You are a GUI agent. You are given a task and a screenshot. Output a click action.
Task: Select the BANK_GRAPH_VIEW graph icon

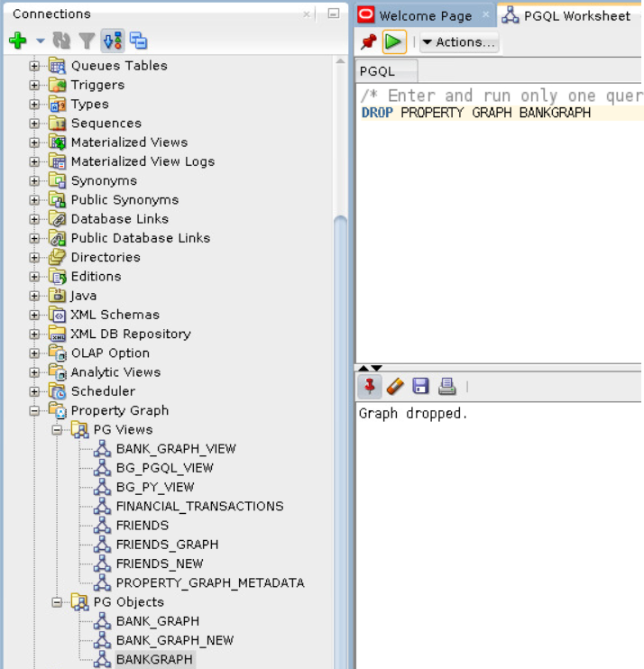pos(103,449)
